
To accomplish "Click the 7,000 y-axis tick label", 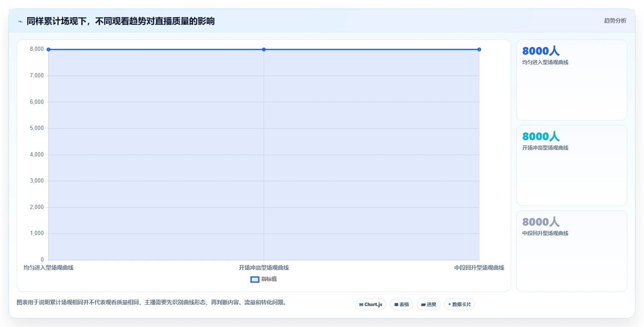I will point(37,76).
